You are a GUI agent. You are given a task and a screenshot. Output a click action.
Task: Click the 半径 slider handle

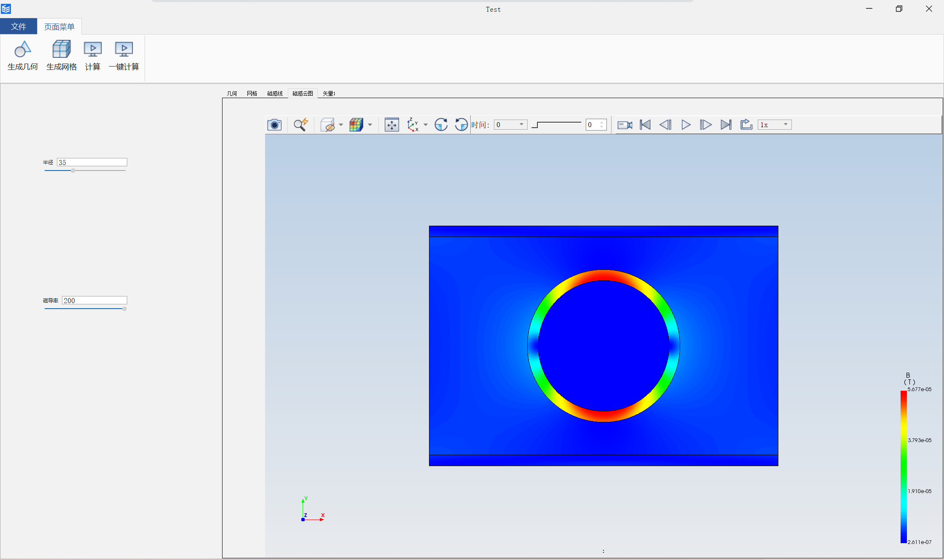tap(73, 171)
